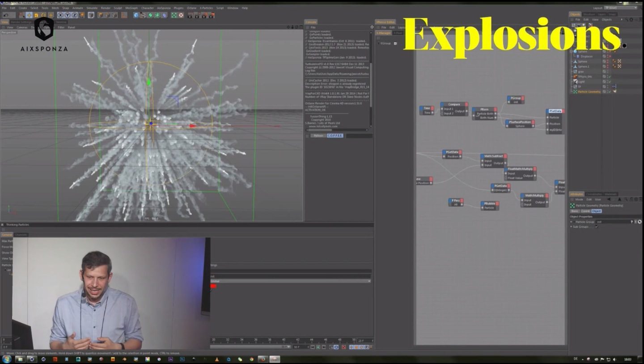Image resolution: width=644 pixels, height=364 pixels.
Task: Toggle X axis lock icon
Action: [x=60, y=15]
